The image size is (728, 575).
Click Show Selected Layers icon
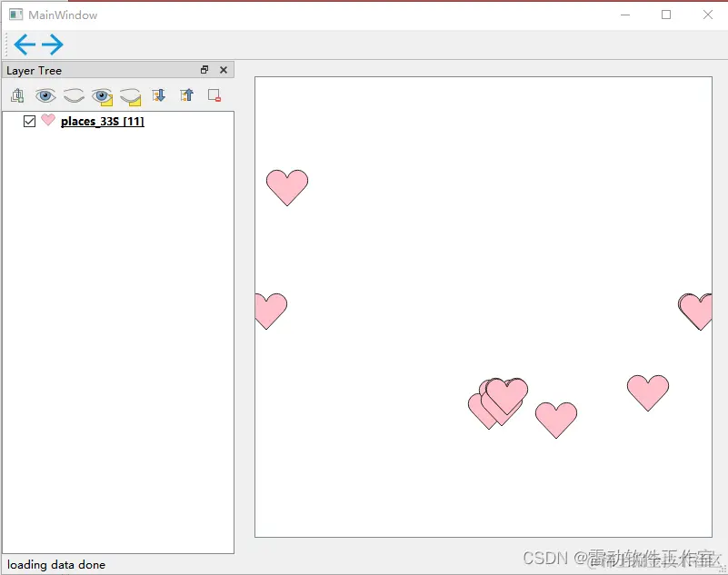coord(102,95)
